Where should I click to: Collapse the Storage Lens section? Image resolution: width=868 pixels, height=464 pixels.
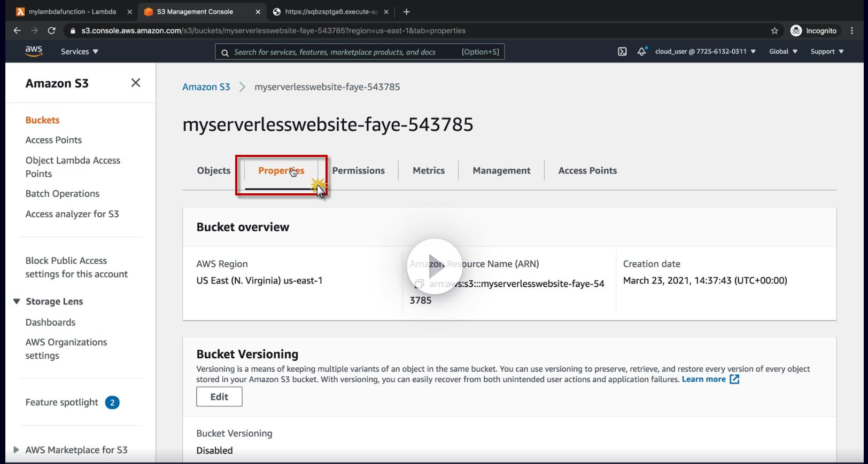coord(17,302)
